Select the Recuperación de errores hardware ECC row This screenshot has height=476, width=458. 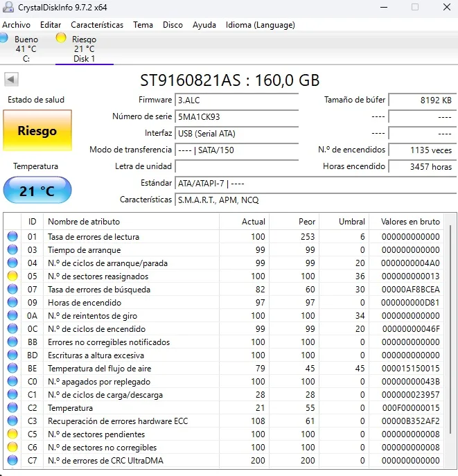pos(224,421)
